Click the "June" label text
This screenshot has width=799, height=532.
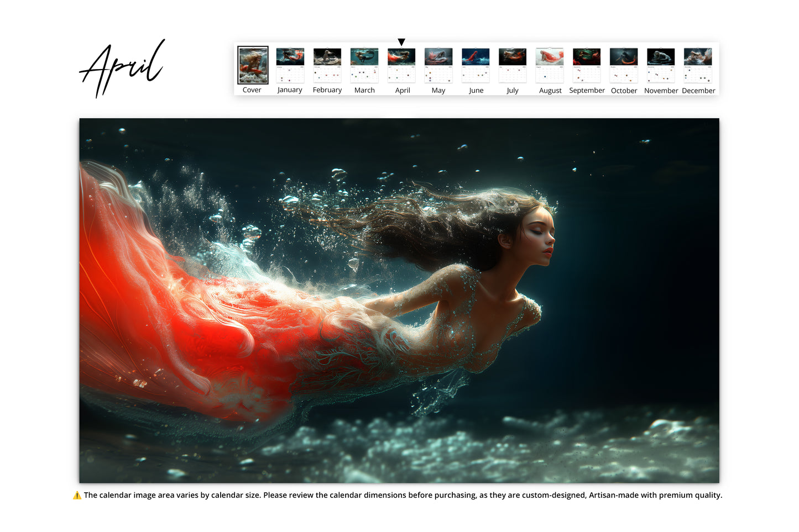point(476,91)
